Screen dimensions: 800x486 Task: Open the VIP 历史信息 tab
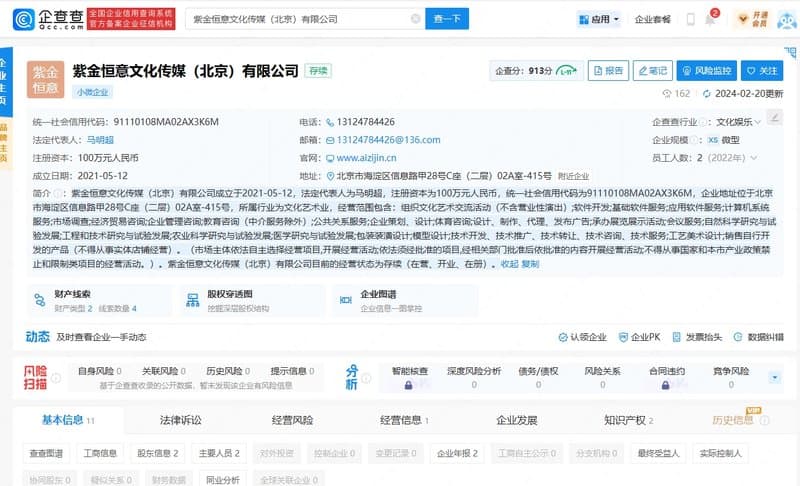(x=740, y=419)
